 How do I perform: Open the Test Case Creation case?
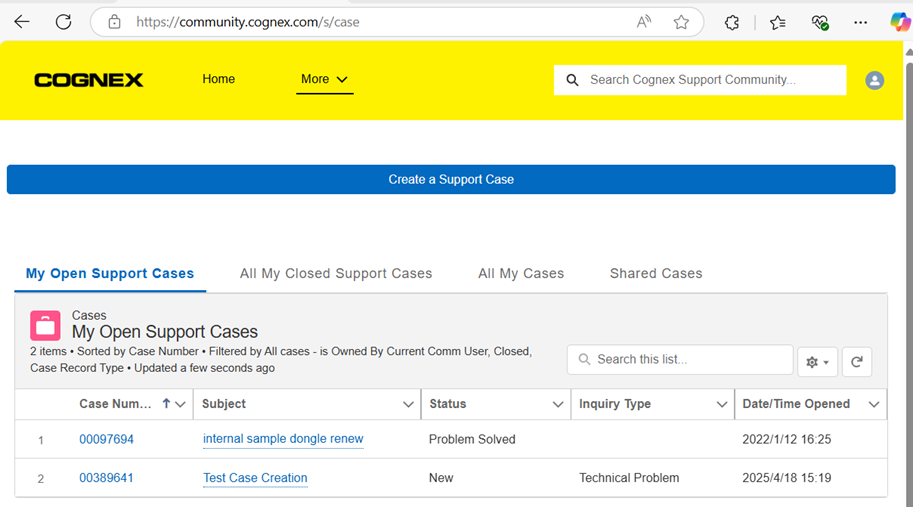pos(255,478)
